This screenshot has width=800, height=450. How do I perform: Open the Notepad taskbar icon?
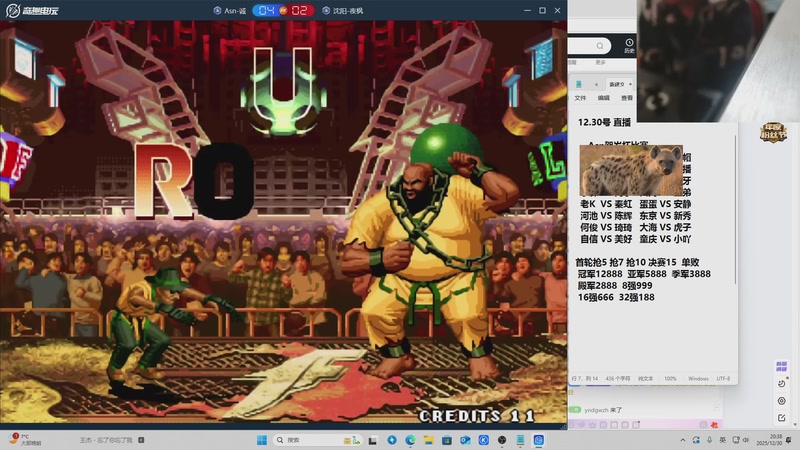point(520,440)
